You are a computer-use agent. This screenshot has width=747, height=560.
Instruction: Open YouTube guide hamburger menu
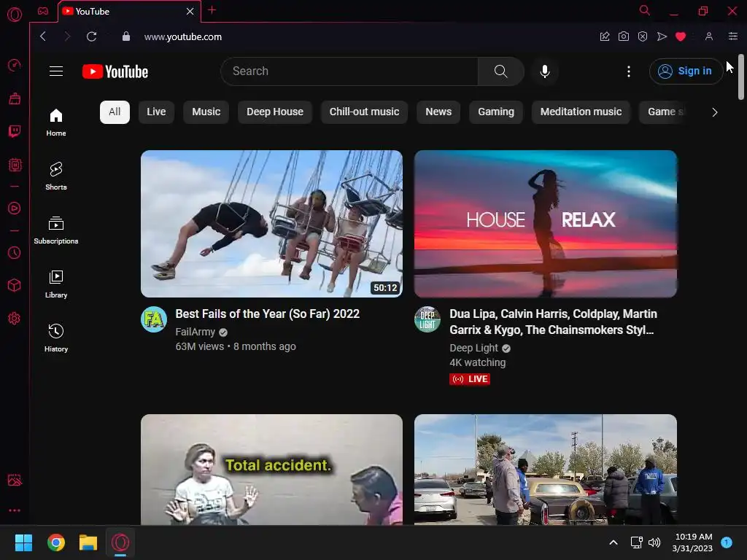pos(56,71)
